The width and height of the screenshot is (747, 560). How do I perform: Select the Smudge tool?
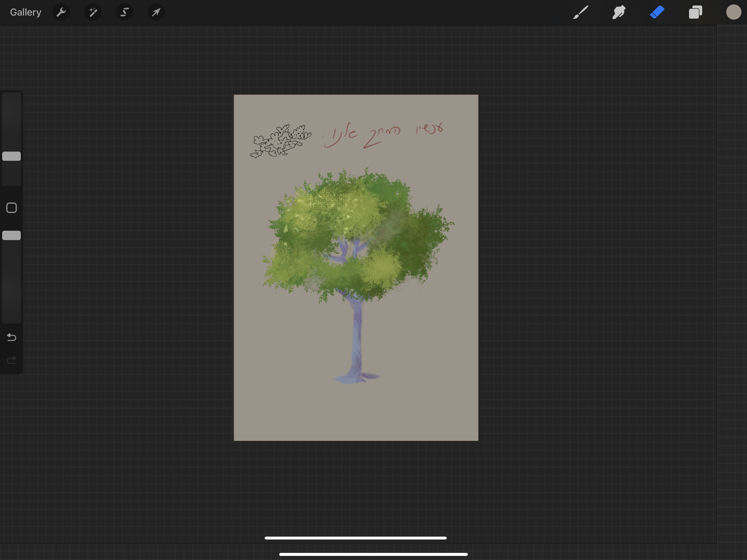619,13
